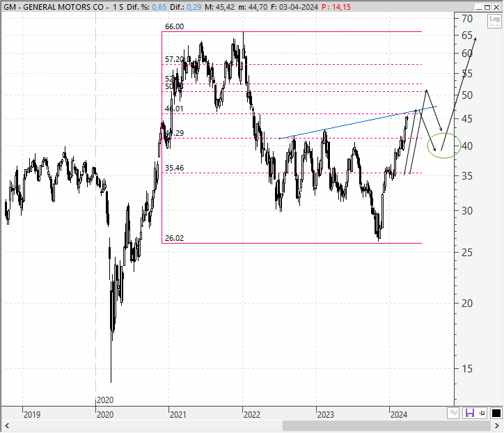Click the 20 price axis label
The height and width of the screenshot is (433, 504).
(467, 303)
